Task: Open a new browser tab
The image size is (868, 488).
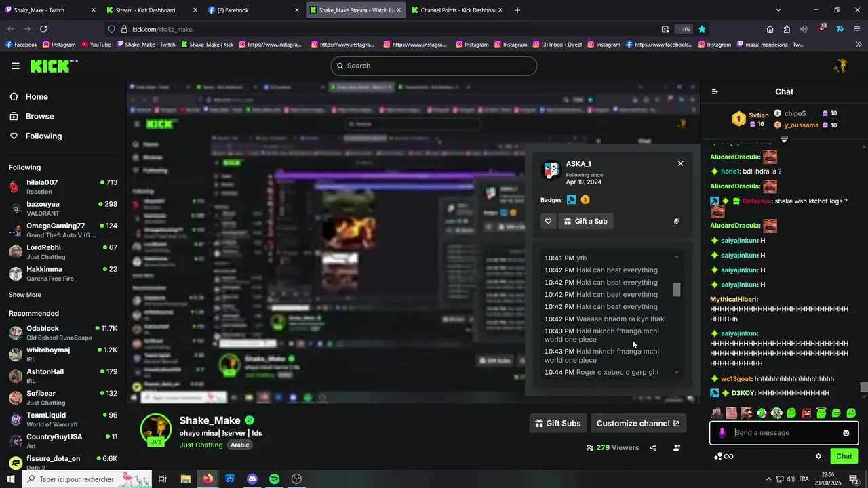Action: tap(517, 10)
